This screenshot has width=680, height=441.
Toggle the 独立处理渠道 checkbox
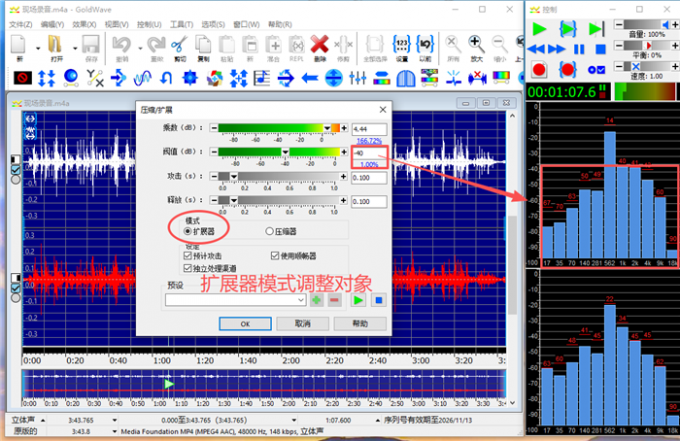coord(188,268)
